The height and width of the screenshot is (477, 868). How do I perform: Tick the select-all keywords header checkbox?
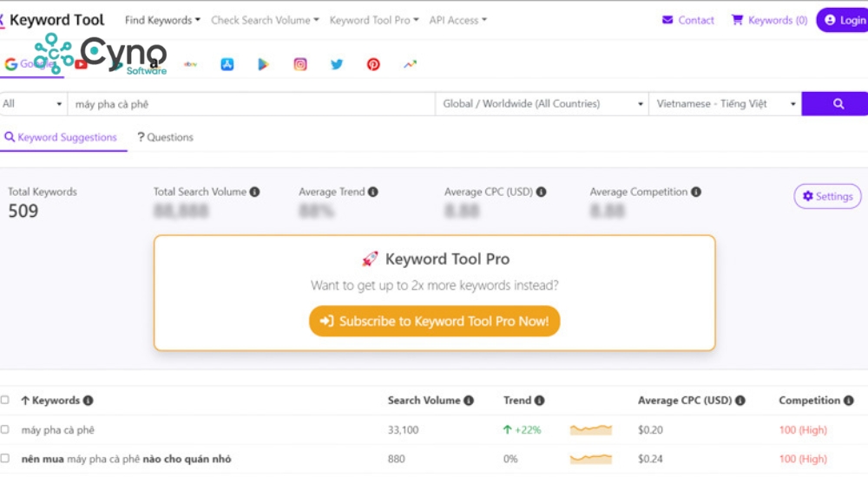(x=5, y=400)
